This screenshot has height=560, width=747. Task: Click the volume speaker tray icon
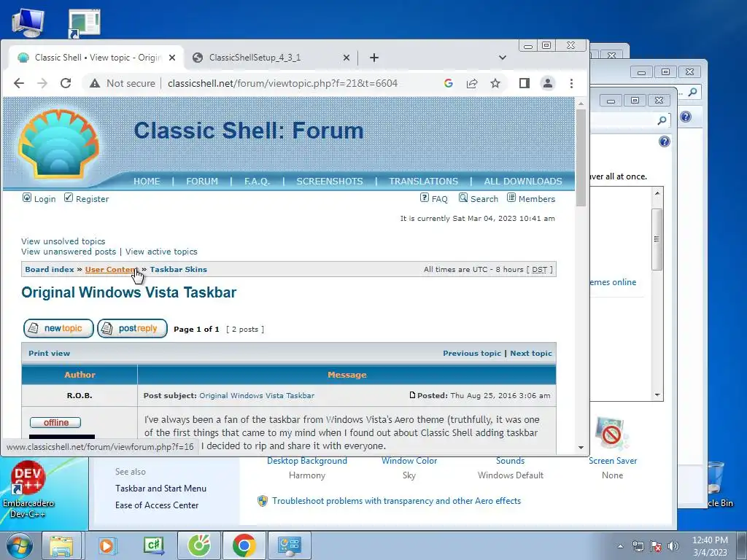click(x=673, y=546)
